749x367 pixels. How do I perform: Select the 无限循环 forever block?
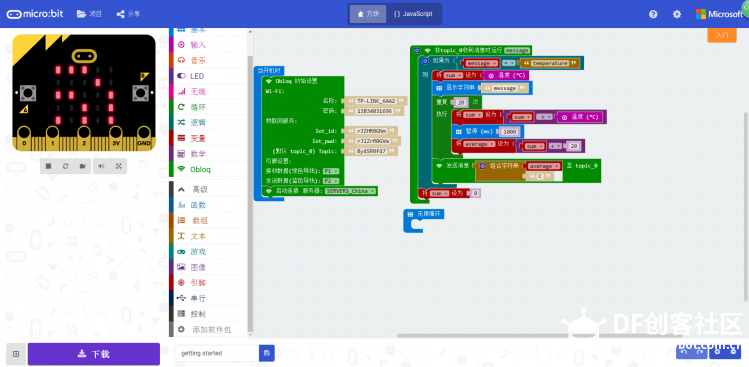point(423,215)
